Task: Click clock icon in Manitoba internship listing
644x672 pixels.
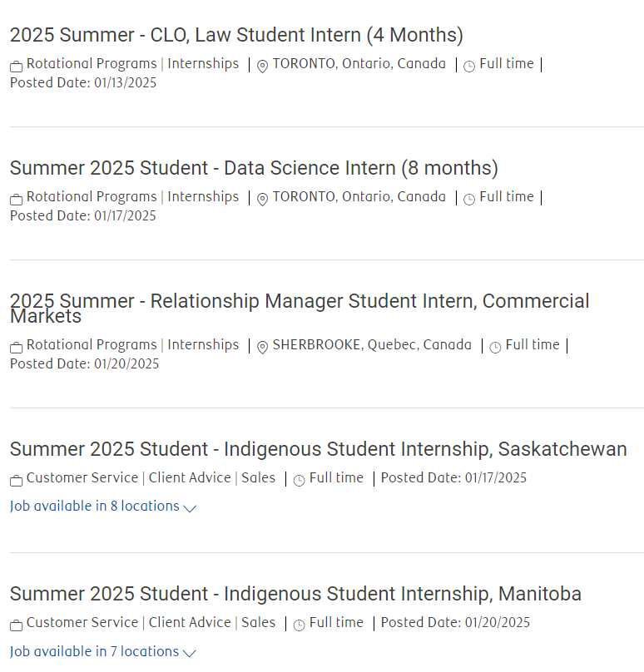Action: pos(299,625)
